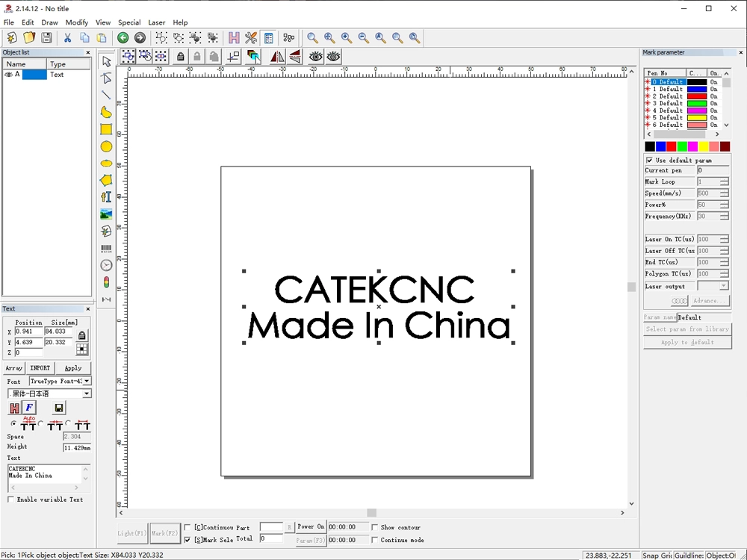Click the Apply button in Text panel
The height and width of the screenshot is (560, 747).
click(72, 367)
